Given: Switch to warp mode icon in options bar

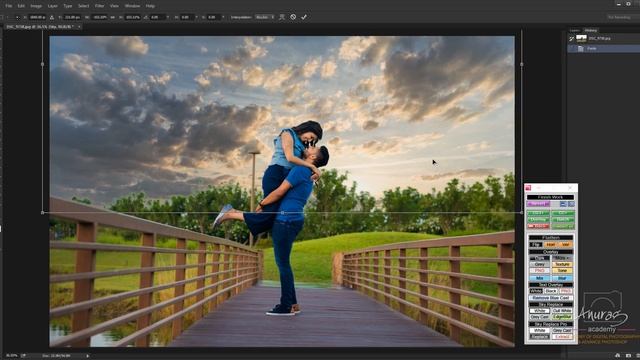Looking at the screenshot, I should click(x=282, y=17).
